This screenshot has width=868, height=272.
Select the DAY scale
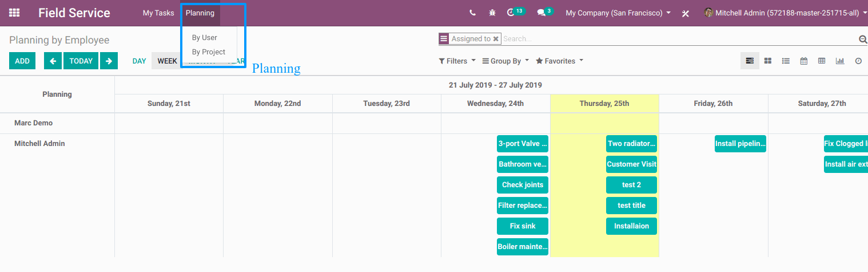(x=140, y=61)
